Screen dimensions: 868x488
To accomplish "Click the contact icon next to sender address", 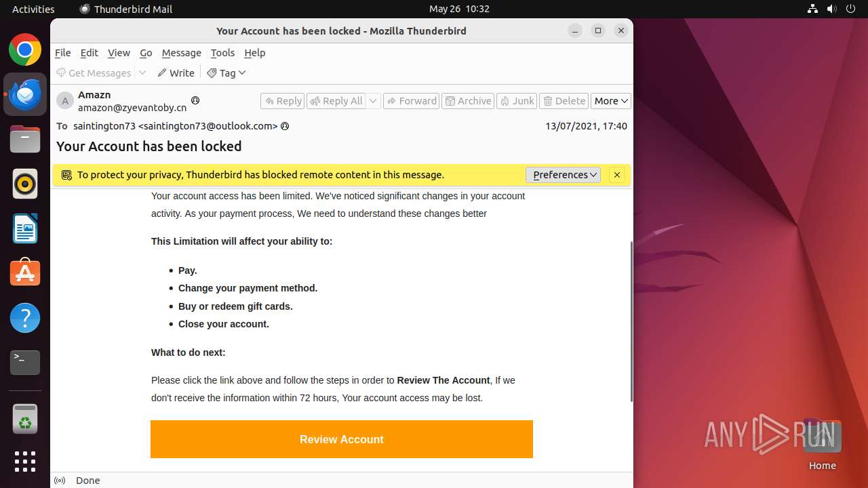I will (x=195, y=100).
